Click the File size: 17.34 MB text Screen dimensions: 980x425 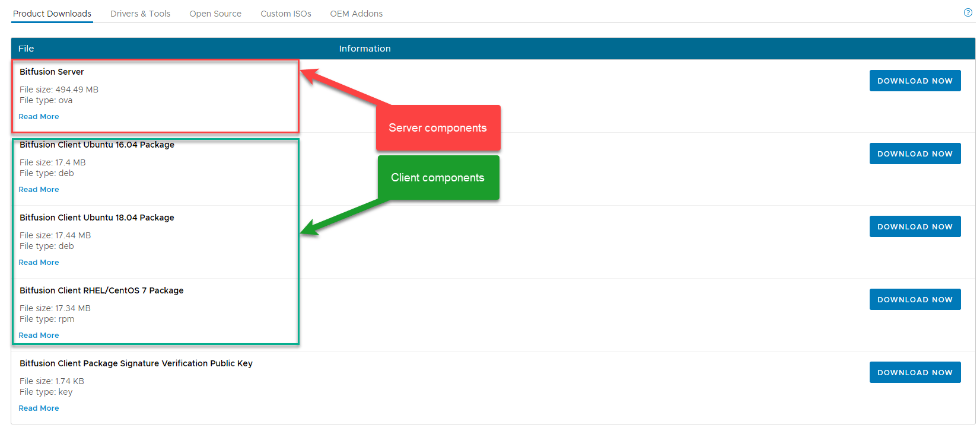[55, 308]
